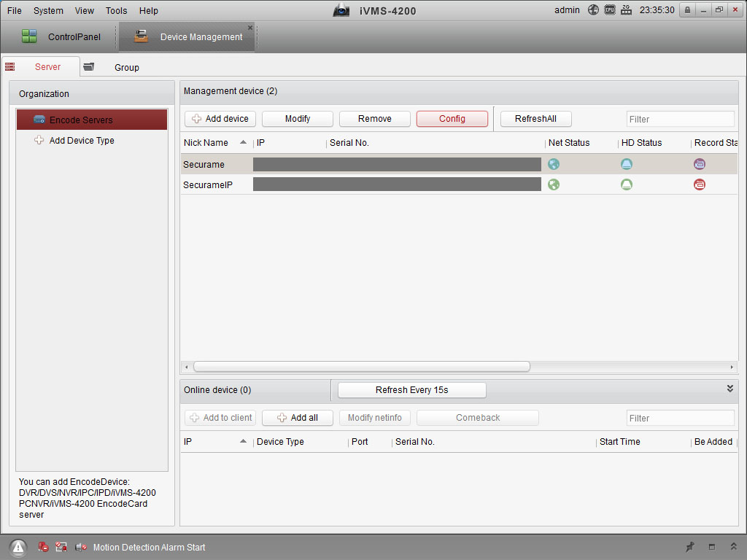Click the Add device button
747x560 pixels.
(220, 119)
